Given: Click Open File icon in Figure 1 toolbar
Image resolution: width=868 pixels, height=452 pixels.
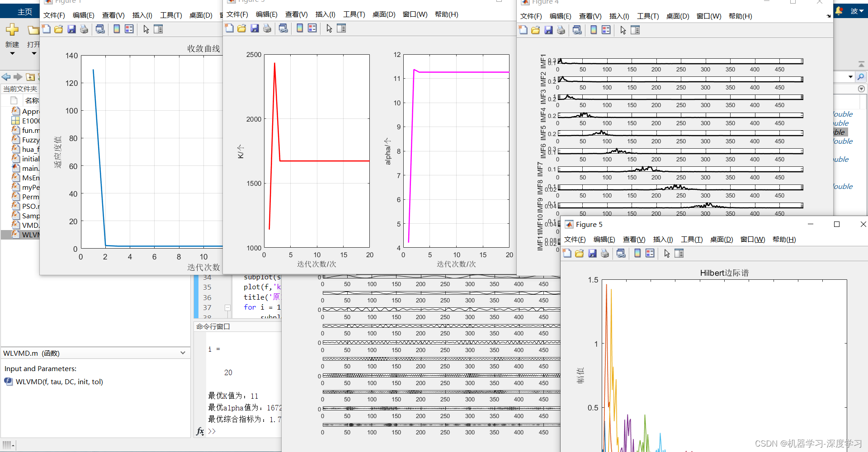Looking at the screenshot, I should click(59, 29).
